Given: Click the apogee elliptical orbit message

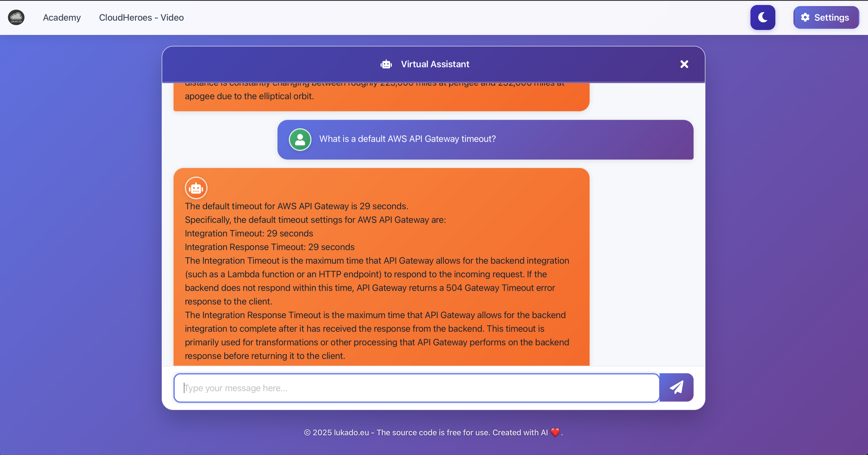Looking at the screenshot, I should click(249, 96).
